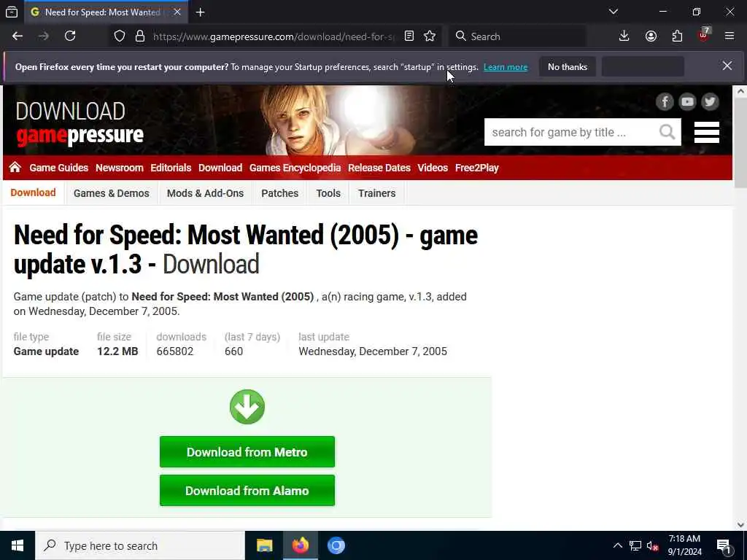Image resolution: width=747 pixels, height=560 pixels.
Task: Click the uBlock Origin extension icon
Action: pos(704,36)
